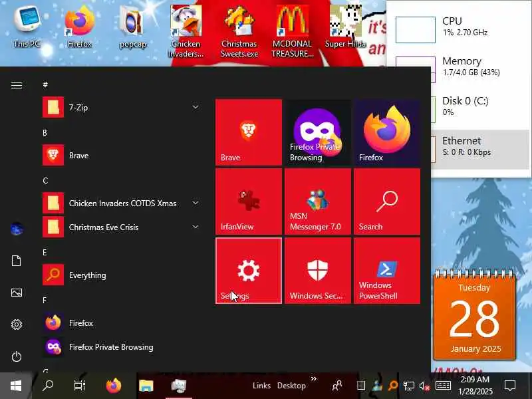This screenshot has width=532, height=399.
Task: Open the Windows Security tile
Action: (x=318, y=271)
